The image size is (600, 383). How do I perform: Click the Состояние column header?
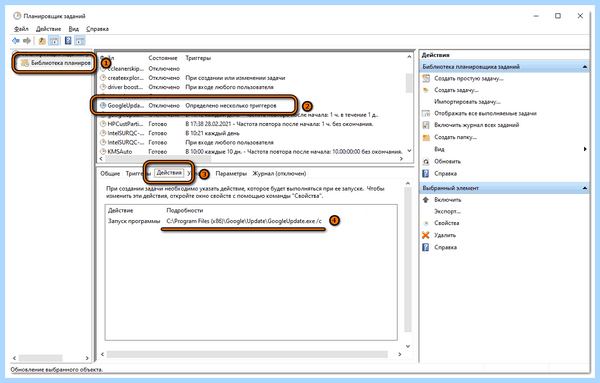coord(163,58)
